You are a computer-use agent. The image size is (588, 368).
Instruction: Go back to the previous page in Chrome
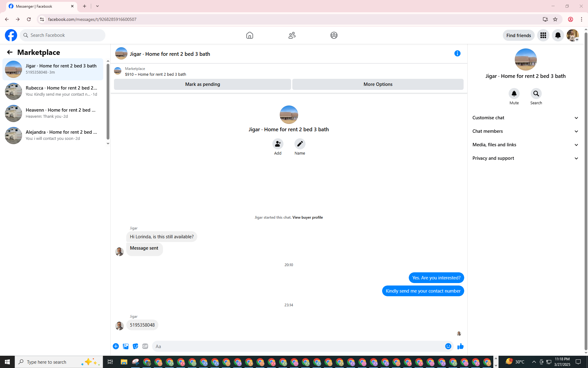[x=7, y=19]
